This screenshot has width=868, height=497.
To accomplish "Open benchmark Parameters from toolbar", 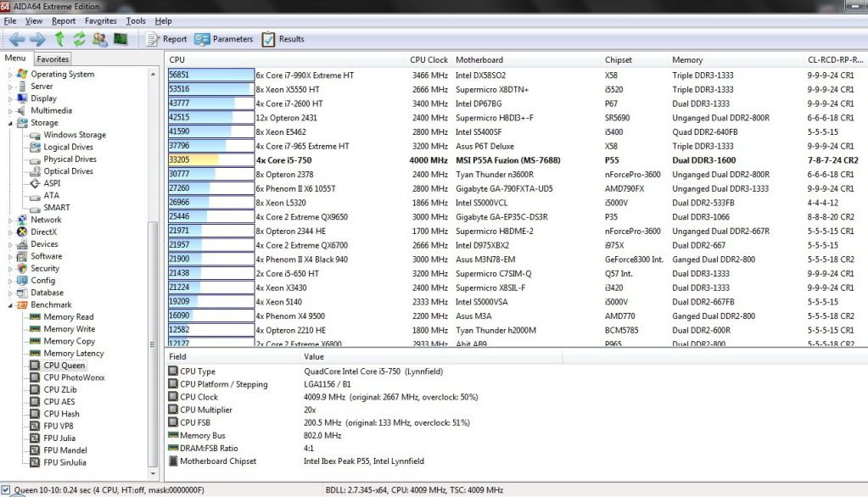I will coord(224,39).
